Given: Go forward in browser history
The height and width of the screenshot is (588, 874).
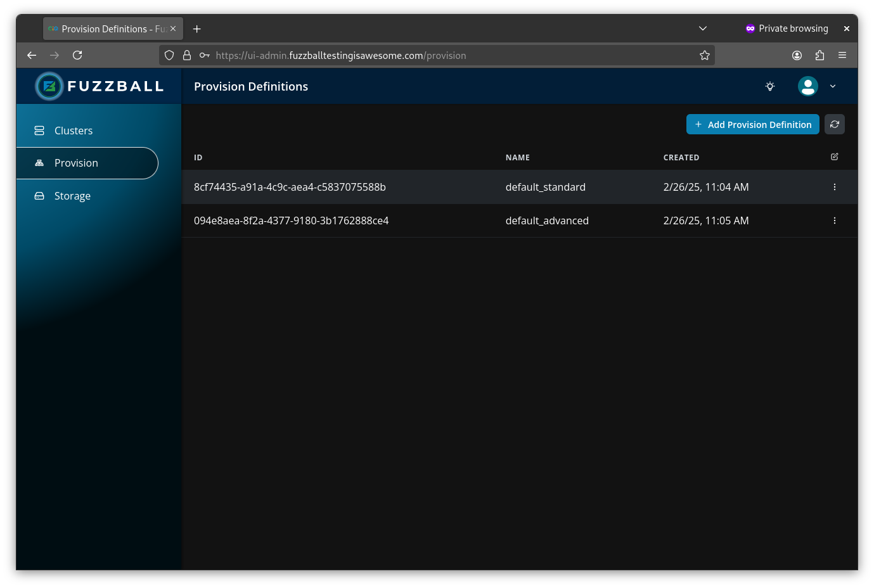Looking at the screenshot, I should [55, 55].
